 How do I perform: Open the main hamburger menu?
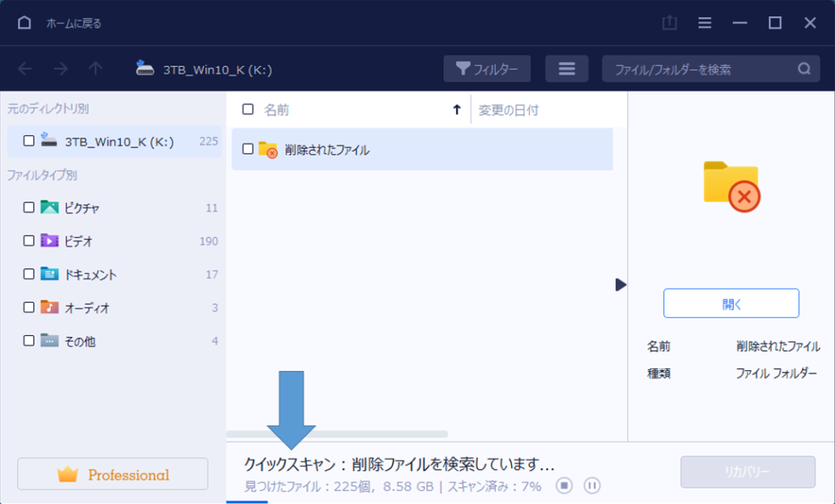[x=705, y=22]
